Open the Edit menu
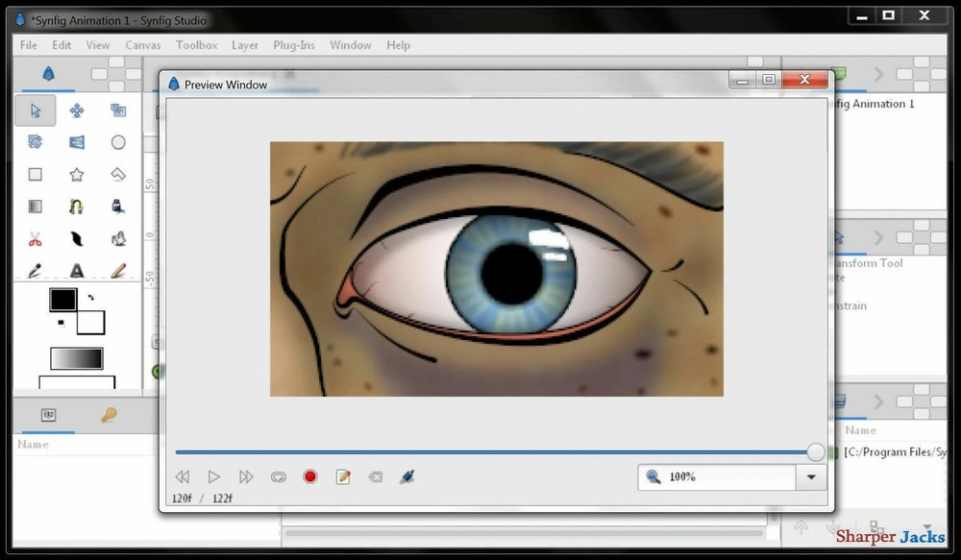Viewport: 961px width, 560px height. click(62, 45)
